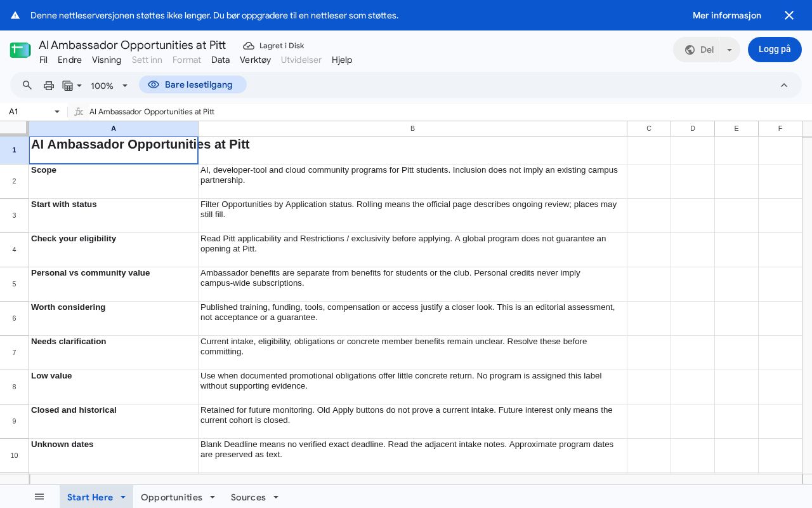Image resolution: width=812 pixels, height=508 pixels.
Task: Open the all sheets list icon
Action: coord(39,497)
